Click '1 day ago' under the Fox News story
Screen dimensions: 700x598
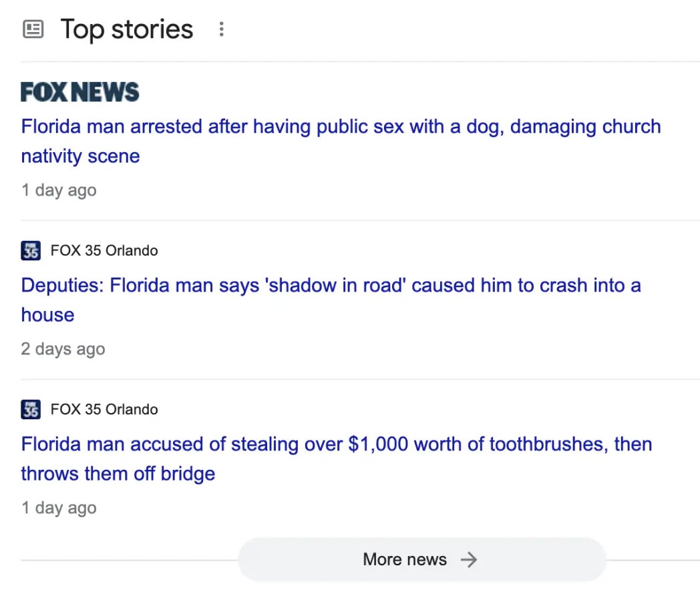click(x=59, y=190)
